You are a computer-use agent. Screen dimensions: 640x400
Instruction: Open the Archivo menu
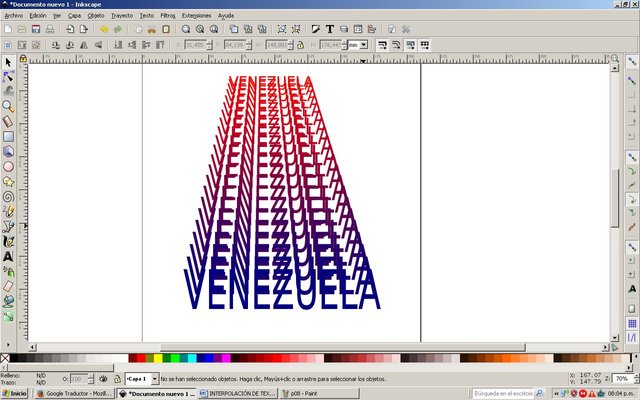click(13, 16)
